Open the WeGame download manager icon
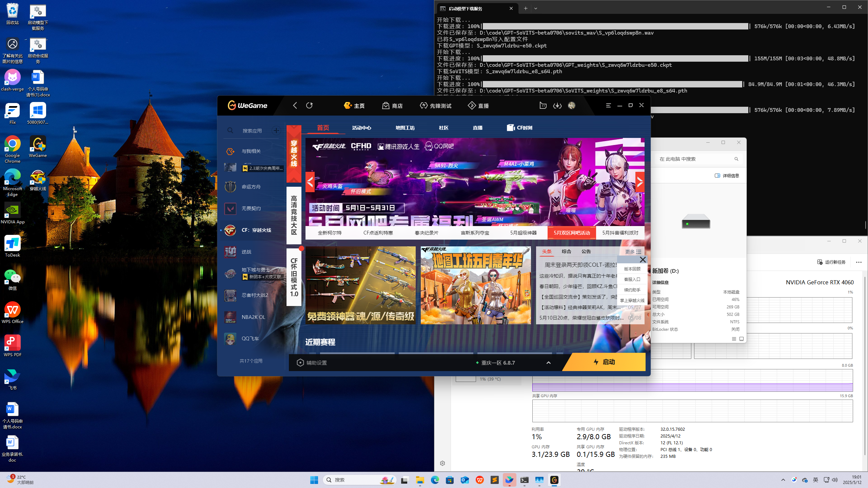Image resolution: width=868 pixels, height=488 pixels. (x=557, y=105)
